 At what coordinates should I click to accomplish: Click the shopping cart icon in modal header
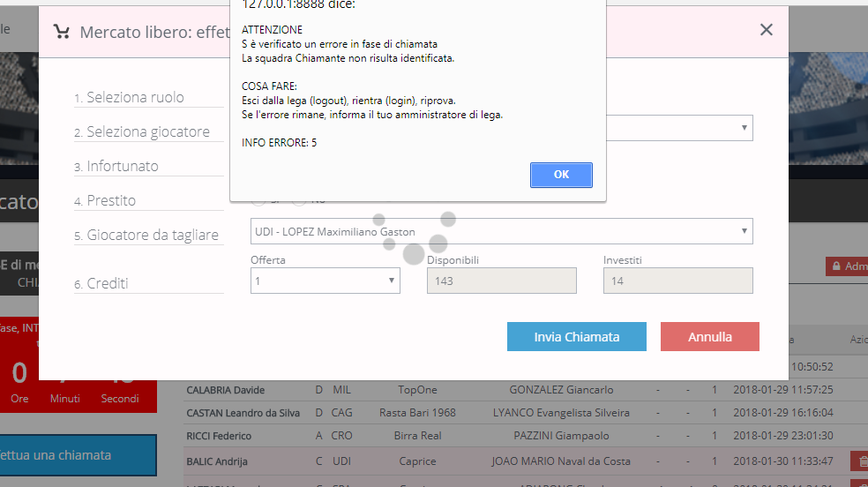click(x=62, y=33)
